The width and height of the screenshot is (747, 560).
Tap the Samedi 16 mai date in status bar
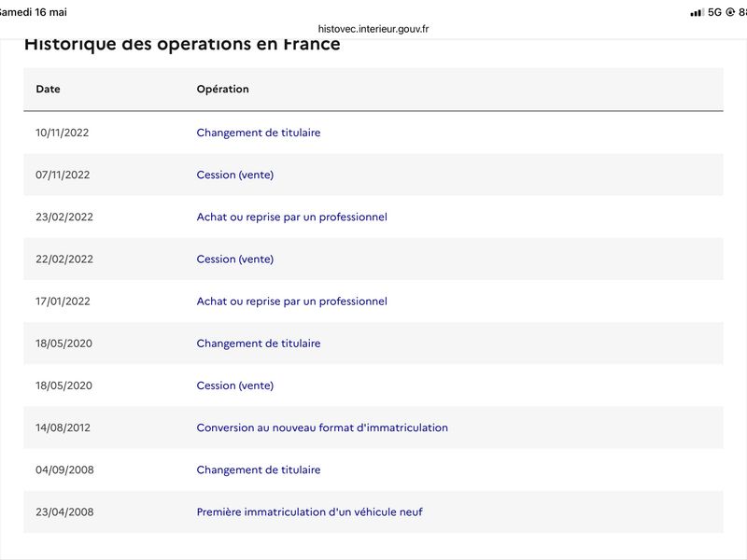33,12
